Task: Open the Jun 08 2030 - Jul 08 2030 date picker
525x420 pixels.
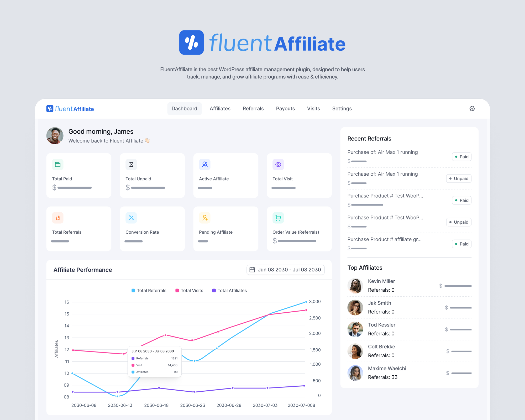Action: point(286,270)
